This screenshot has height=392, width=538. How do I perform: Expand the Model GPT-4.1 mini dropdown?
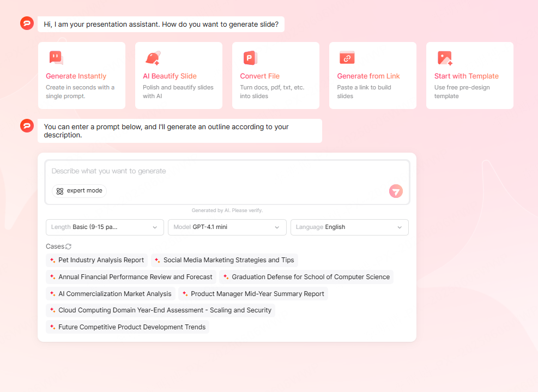[x=227, y=227]
